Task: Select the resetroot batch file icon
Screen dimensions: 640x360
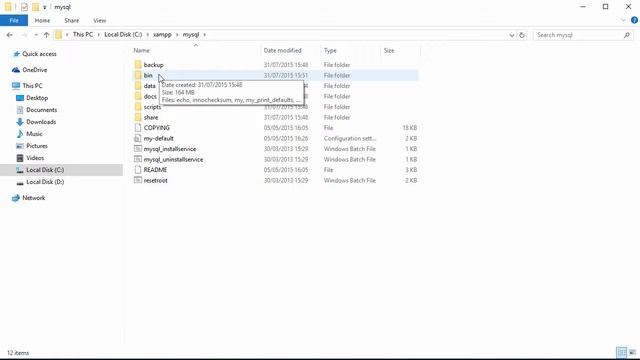Action: 138,180
